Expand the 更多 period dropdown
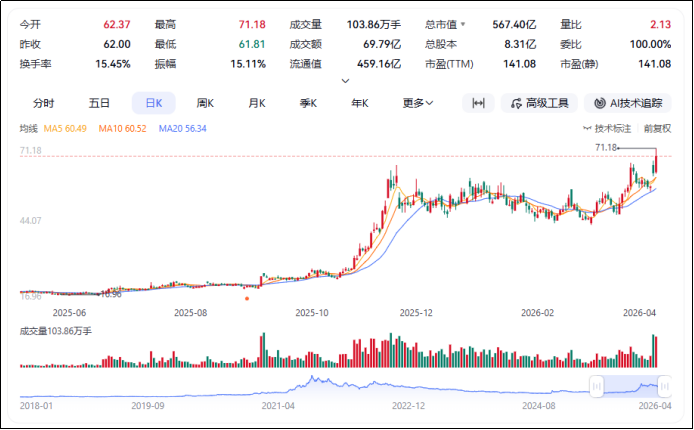Screen dimensions: 694x430 click(418, 103)
